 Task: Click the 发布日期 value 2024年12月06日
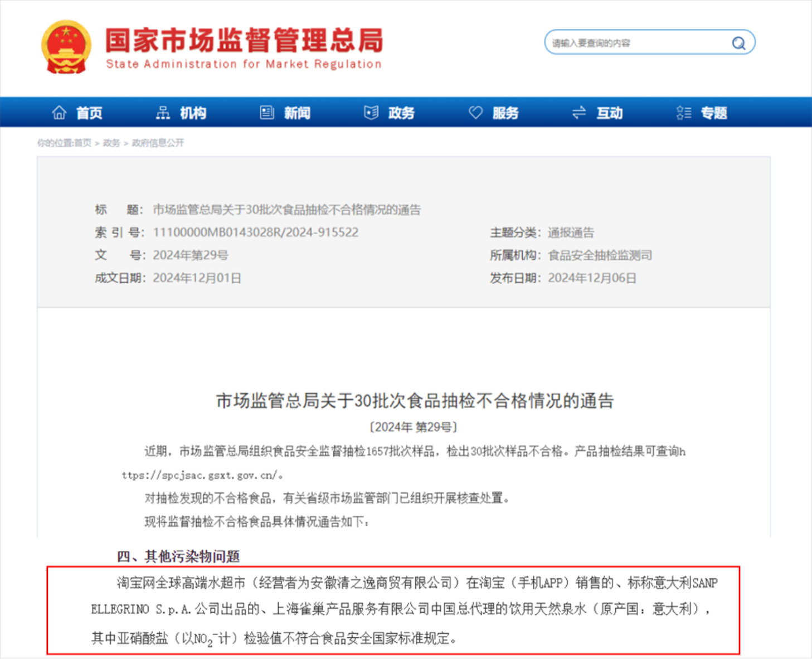[x=592, y=278]
